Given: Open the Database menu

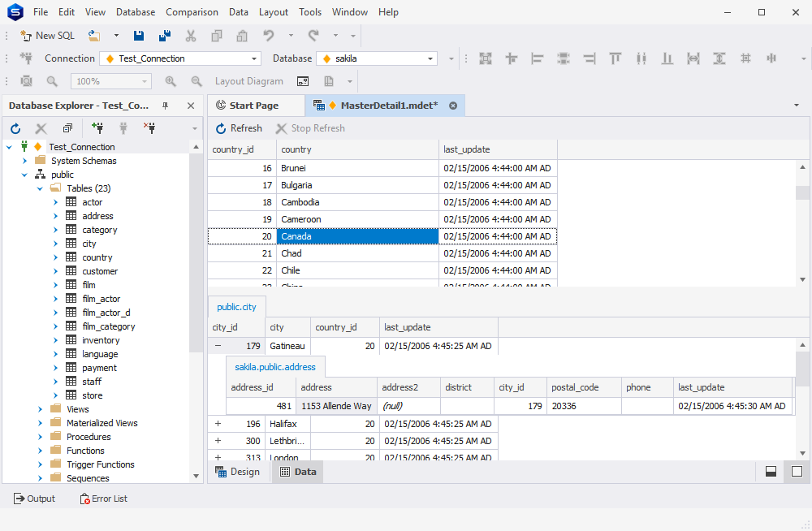Looking at the screenshot, I should click(x=135, y=12).
